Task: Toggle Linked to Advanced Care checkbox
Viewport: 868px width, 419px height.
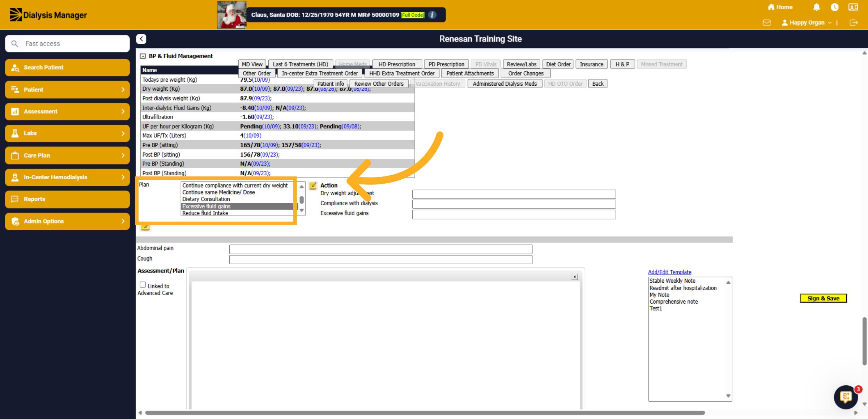Action: coord(142,285)
